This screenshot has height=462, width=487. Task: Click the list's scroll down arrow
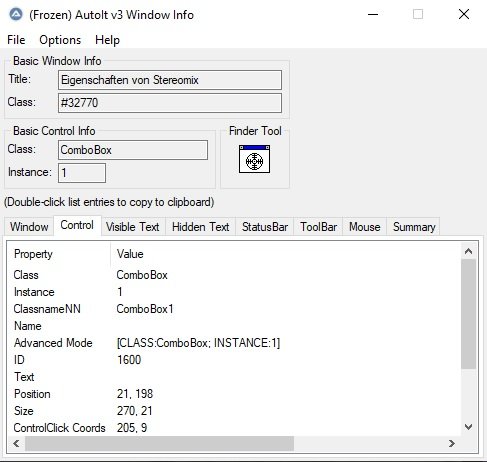pyautogui.click(x=468, y=427)
